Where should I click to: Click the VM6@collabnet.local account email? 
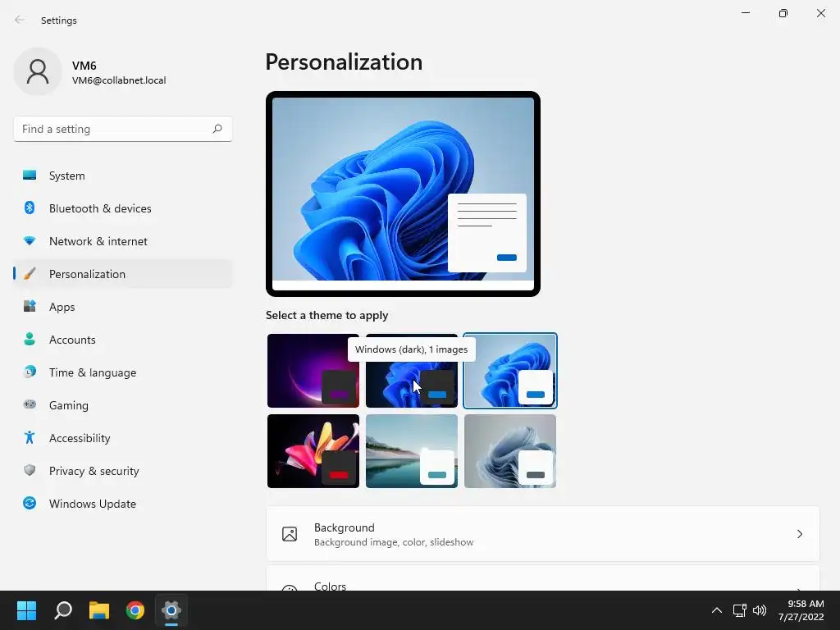coord(119,80)
